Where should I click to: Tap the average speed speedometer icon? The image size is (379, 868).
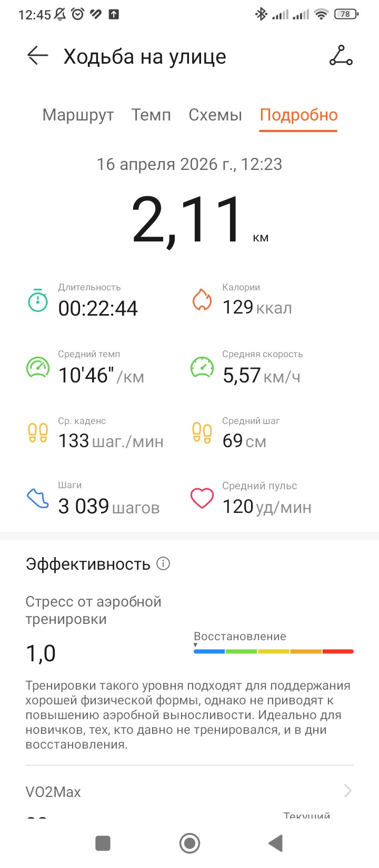pos(202,367)
